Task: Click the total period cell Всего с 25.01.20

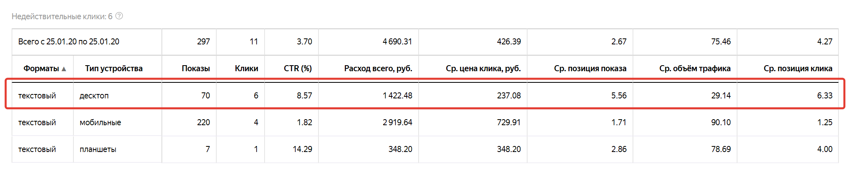Action: pos(69,42)
